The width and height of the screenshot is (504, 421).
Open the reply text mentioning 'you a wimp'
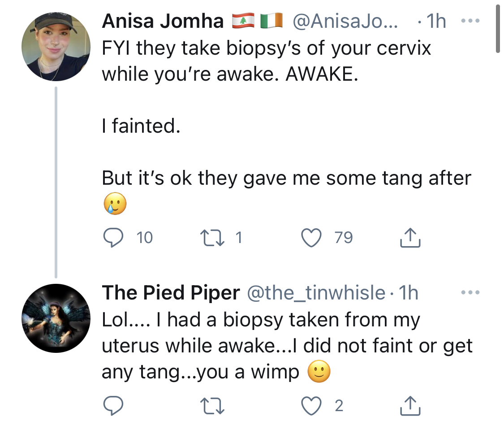point(287,346)
